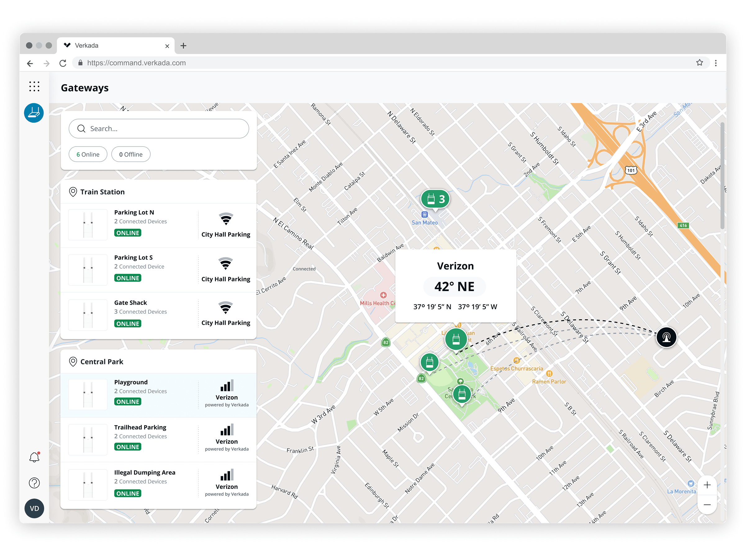Zoom in the map with plus button
This screenshot has height=560, width=746.
click(x=707, y=485)
